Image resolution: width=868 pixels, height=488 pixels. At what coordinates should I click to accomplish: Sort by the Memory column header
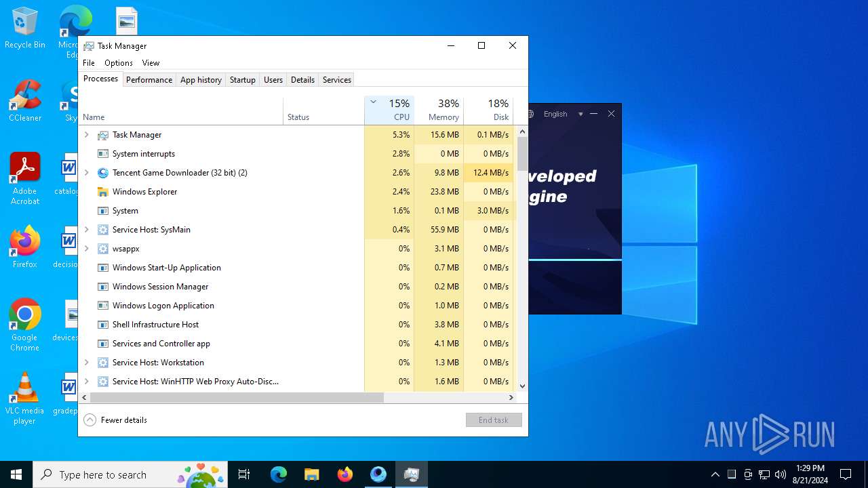439,110
